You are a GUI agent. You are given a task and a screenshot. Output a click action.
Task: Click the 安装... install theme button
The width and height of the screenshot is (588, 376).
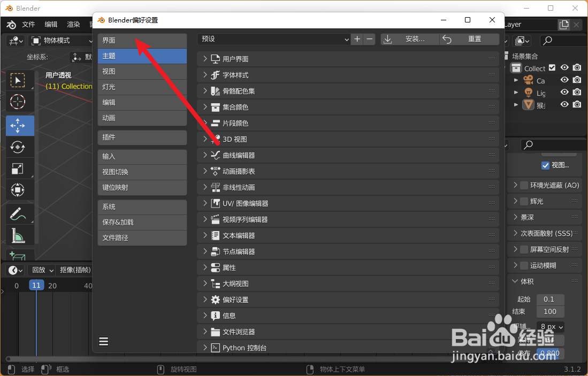(x=410, y=39)
